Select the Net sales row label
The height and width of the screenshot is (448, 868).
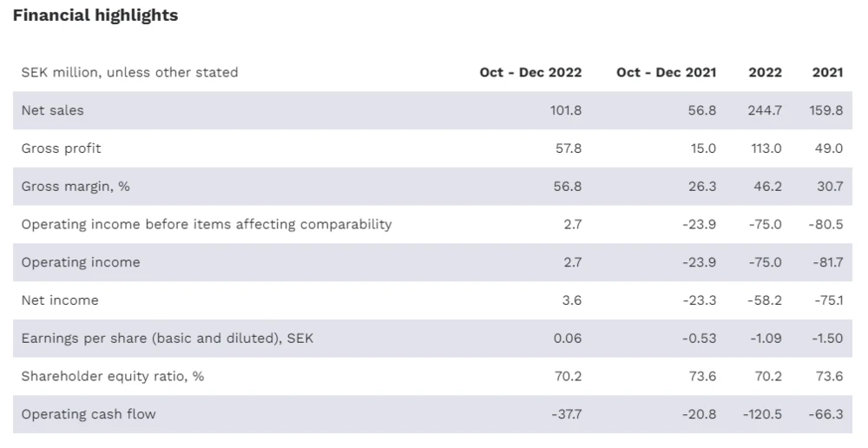point(53,110)
